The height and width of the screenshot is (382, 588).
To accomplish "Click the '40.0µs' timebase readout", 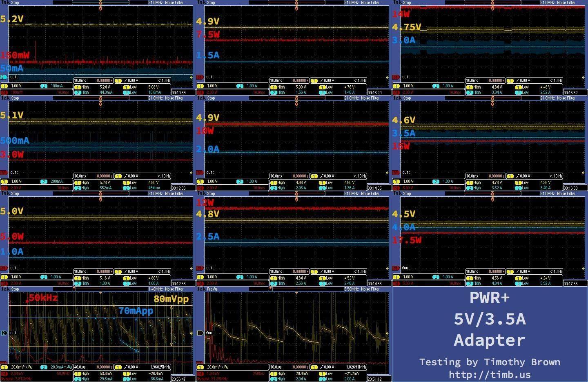I will click(80, 367).
